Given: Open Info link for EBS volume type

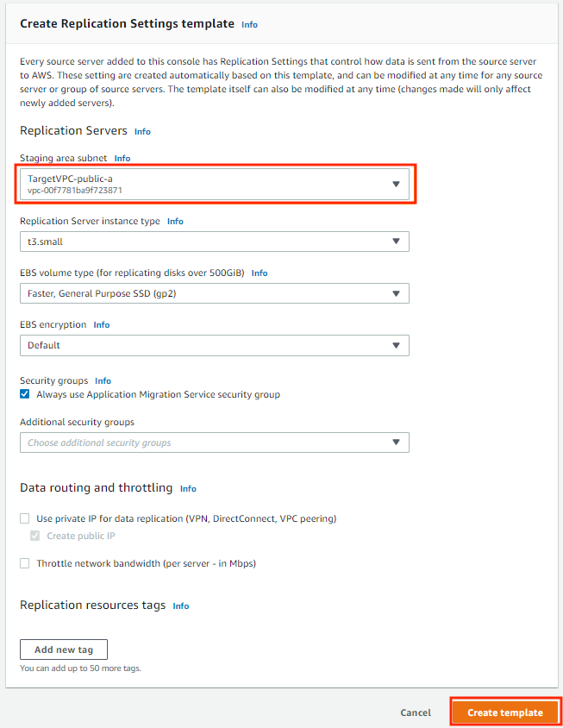Looking at the screenshot, I should point(259,273).
